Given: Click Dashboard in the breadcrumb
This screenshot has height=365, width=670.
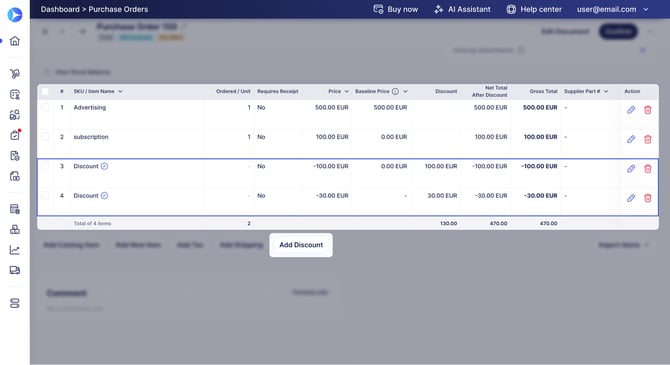Looking at the screenshot, I should [60, 9].
